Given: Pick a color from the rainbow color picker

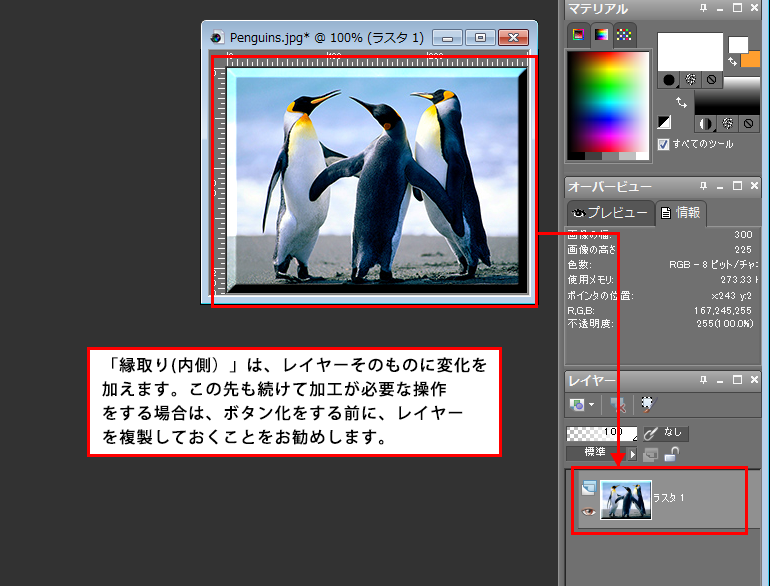Looking at the screenshot, I should 608,102.
